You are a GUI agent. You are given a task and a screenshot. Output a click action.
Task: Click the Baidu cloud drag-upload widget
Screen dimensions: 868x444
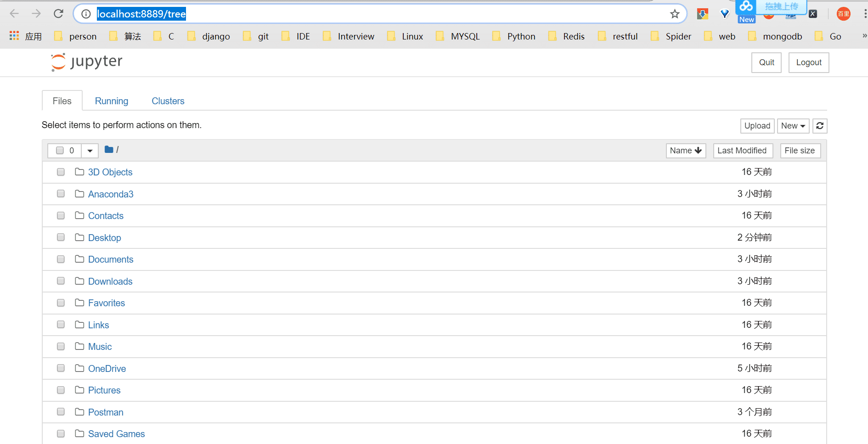(771, 7)
